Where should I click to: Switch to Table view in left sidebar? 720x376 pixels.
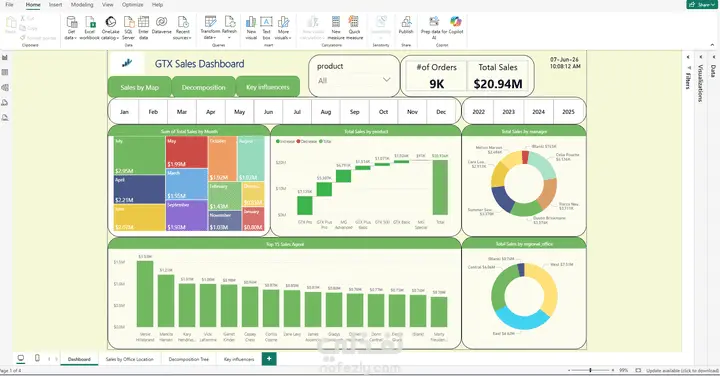(x=5, y=73)
